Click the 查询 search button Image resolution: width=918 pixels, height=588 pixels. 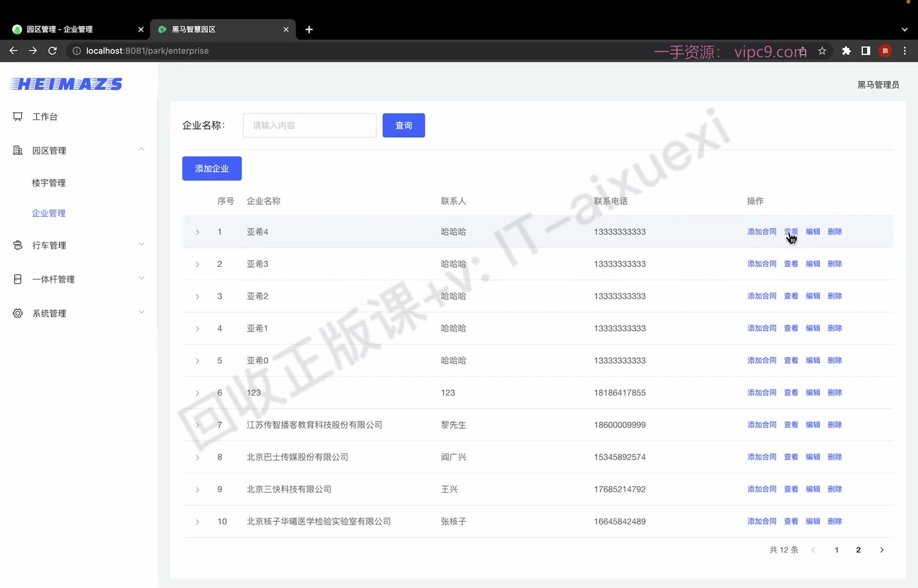(x=404, y=125)
